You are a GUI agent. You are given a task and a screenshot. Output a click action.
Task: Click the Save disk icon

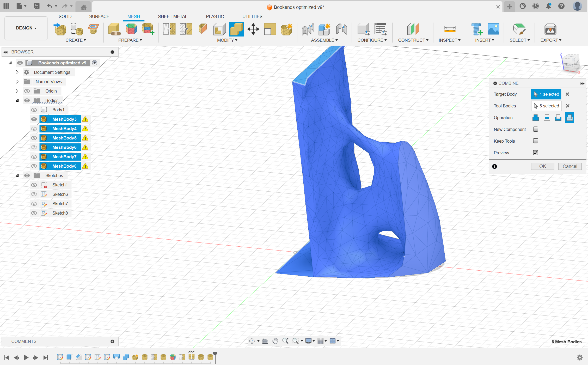37,6
